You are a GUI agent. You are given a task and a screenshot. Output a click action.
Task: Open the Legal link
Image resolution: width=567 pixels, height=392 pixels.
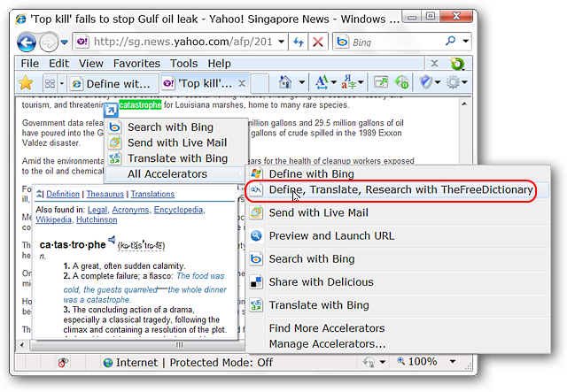tap(97, 210)
